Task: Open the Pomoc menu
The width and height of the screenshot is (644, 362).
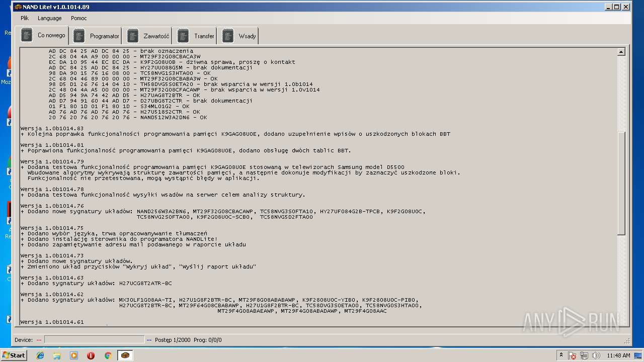Action: pyautogui.click(x=79, y=18)
